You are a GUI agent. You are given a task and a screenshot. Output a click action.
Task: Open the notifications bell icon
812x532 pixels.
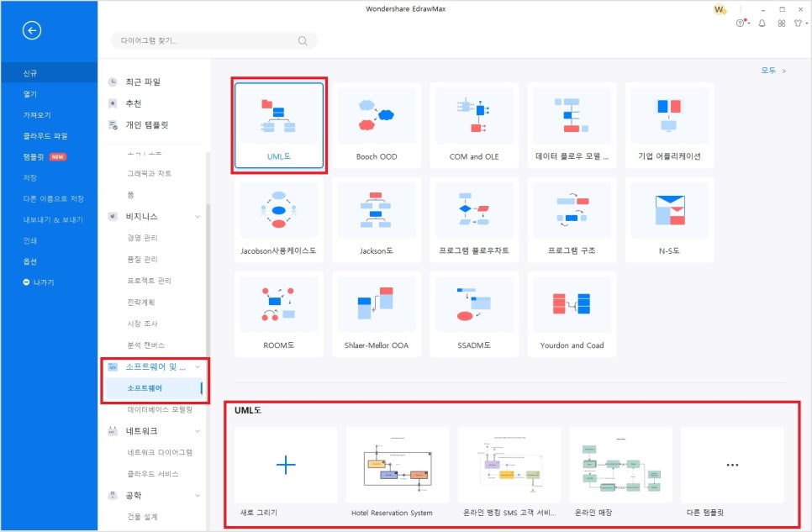(x=762, y=24)
